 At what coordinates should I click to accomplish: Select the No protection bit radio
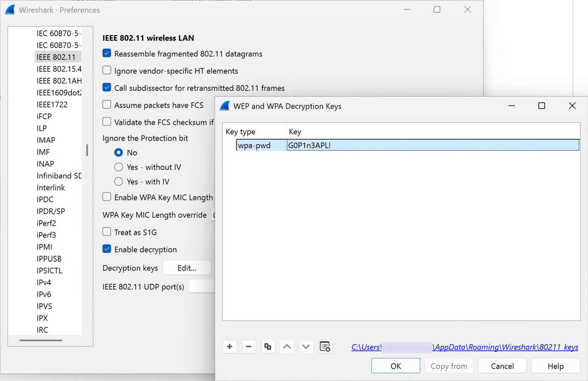click(119, 152)
